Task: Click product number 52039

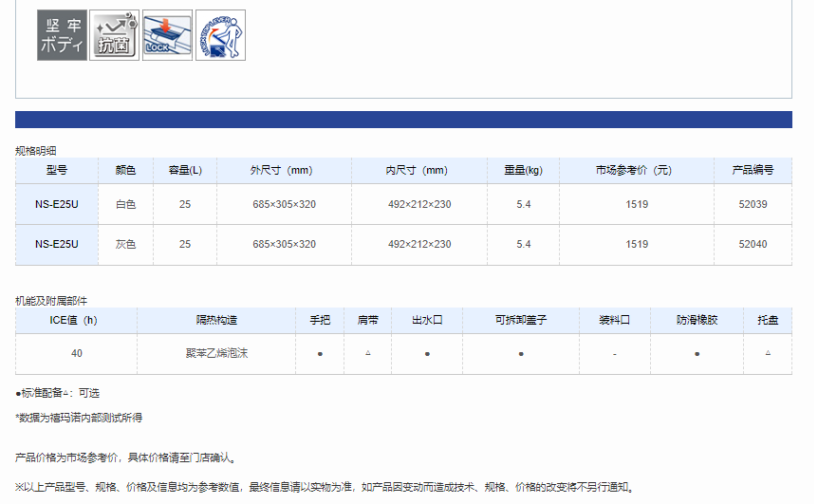Action: pos(753,204)
